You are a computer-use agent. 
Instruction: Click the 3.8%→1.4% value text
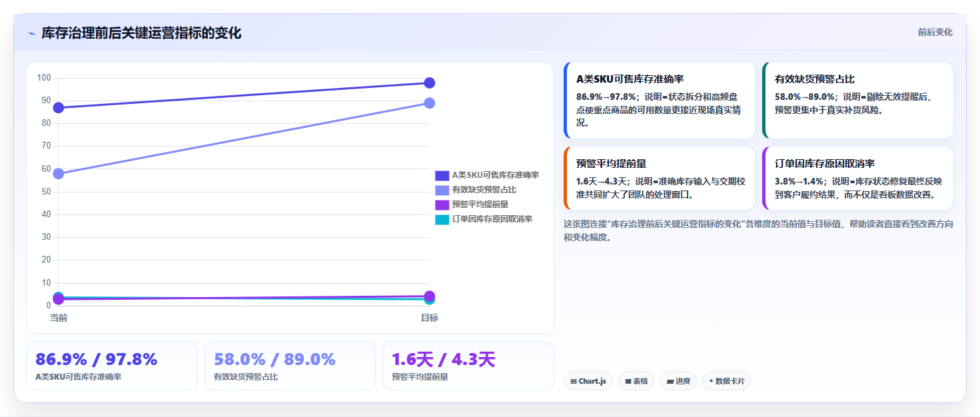(799, 181)
